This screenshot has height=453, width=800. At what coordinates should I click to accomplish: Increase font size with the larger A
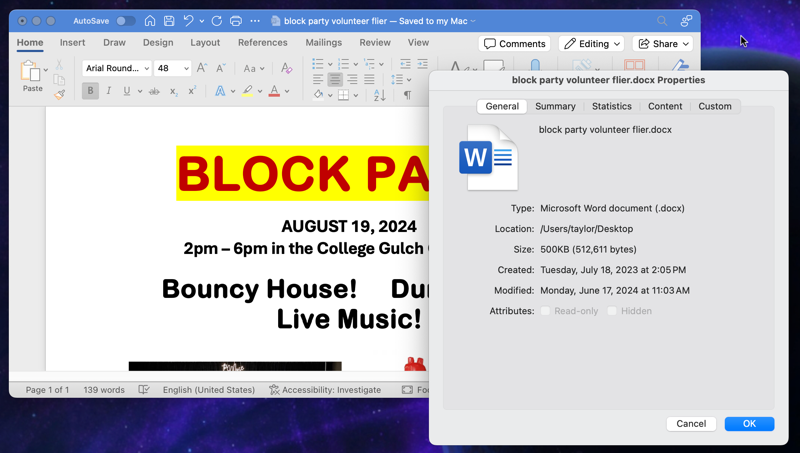click(202, 68)
